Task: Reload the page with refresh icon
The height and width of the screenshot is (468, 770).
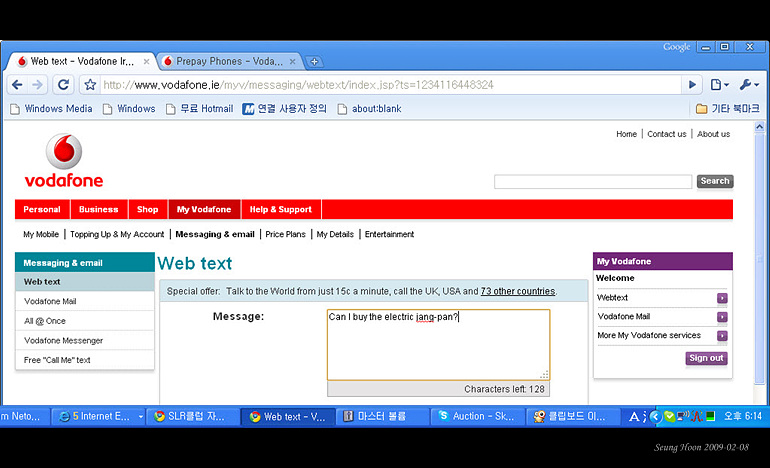Action: coord(63,85)
